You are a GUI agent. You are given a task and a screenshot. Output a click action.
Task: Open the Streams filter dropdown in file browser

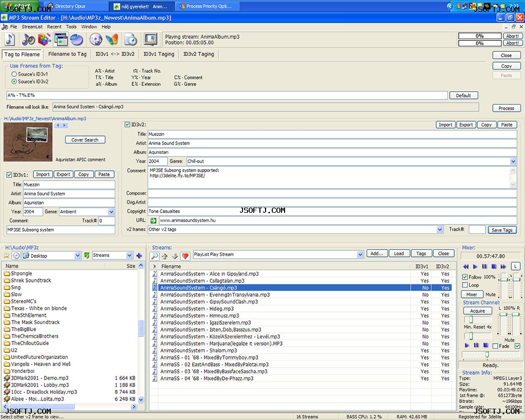click(x=129, y=255)
